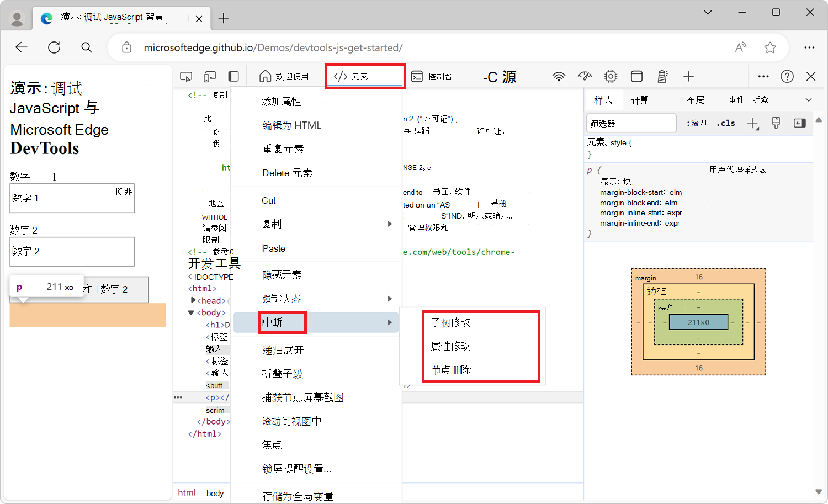Open DevTools customize menu

click(763, 76)
